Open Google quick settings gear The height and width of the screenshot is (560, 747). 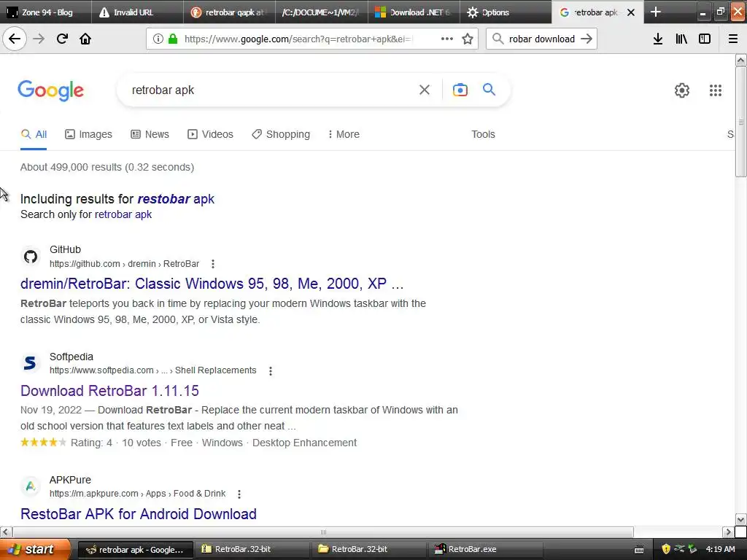(x=682, y=90)
